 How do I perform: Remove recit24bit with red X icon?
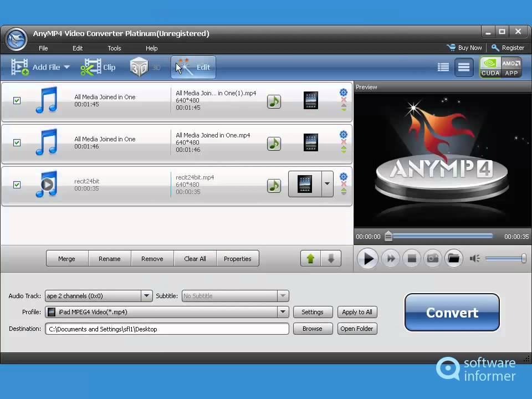344,184
